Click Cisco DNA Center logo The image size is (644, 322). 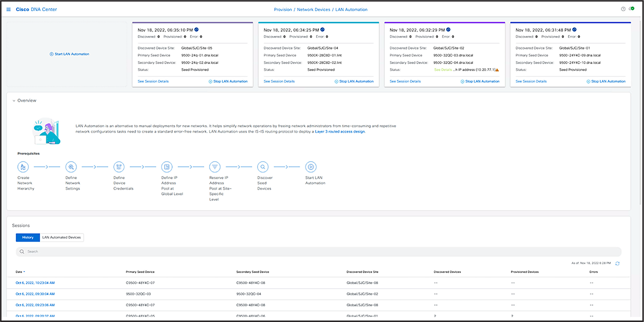coord(36,9)
